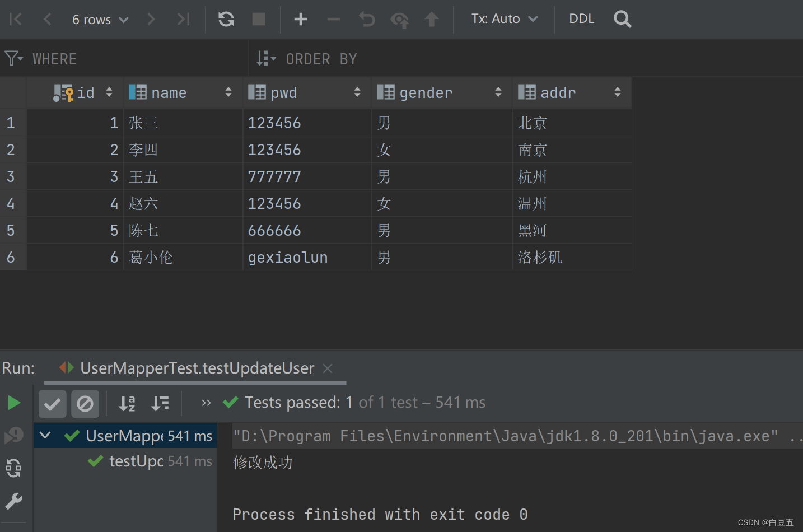Select addr cell 南京
803x532 pixels.
pyautogui.click(x=572, y=150)
